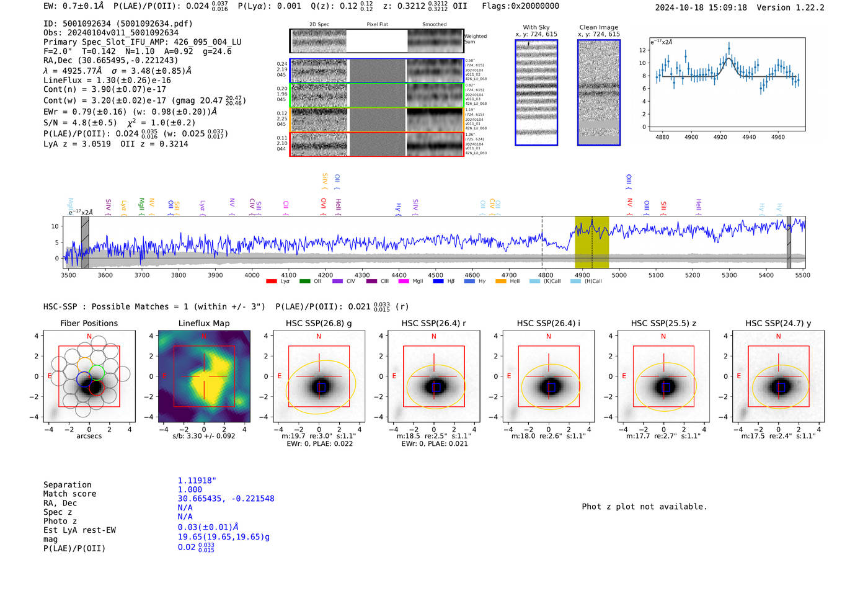
Task: Select the Lineflux Map panel
Action: (204, 376)
